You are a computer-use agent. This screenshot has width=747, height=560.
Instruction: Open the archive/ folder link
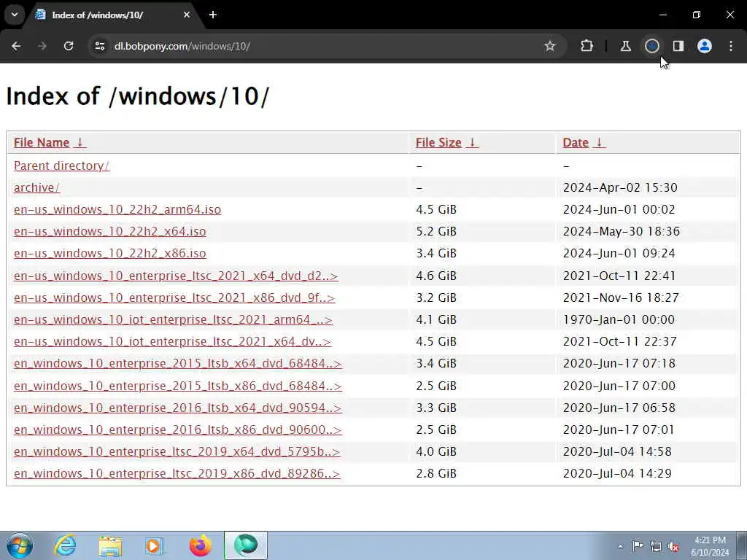coord(36,187)
